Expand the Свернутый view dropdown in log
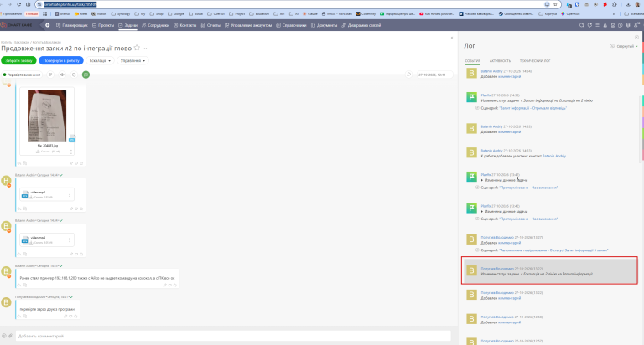This screenshot has height=345, width=644. (625, 46)
